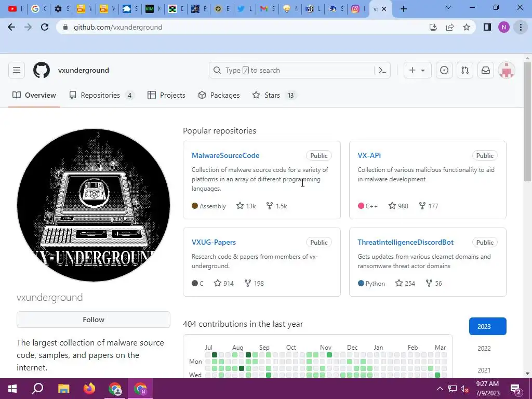Click the 988 stars on VX-API
Screen dimensions: 532x399
click(398, 206)
